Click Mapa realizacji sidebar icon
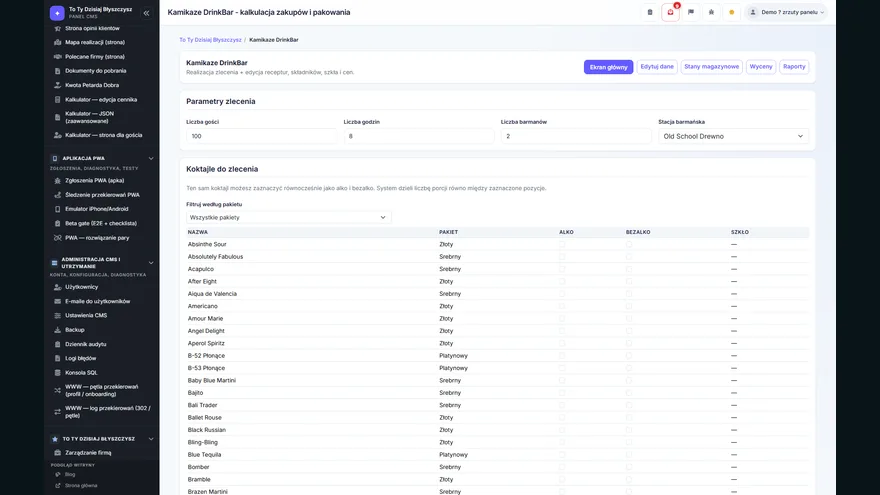Image resolution: width=880 pixels, height=495 pixels. coord(57,42)
